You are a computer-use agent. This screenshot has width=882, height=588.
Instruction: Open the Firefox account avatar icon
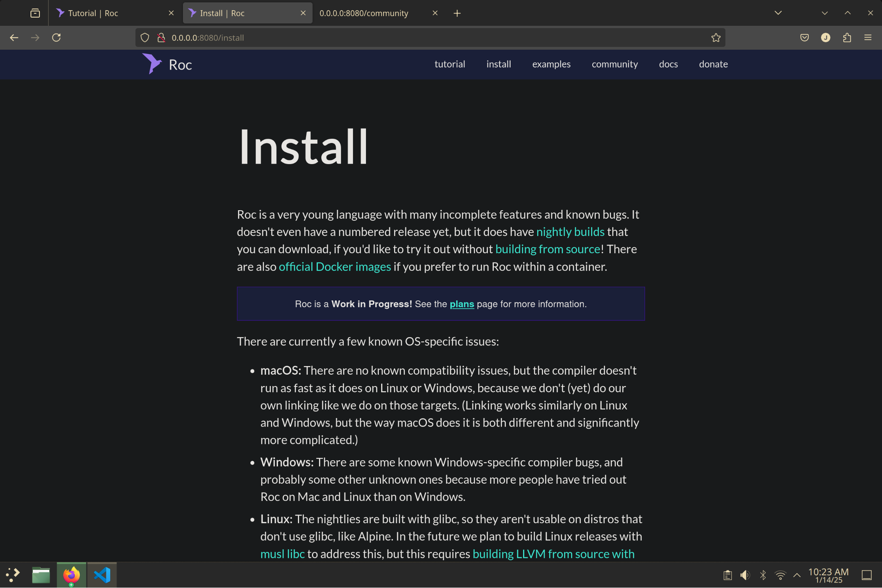pyautogui.click(x=826, y=38)
